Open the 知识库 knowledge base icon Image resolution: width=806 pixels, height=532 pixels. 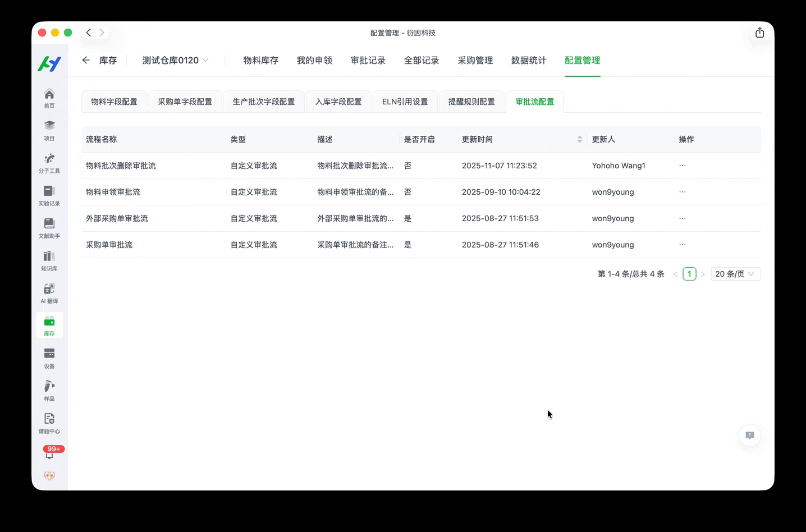[x=49, y=260]
